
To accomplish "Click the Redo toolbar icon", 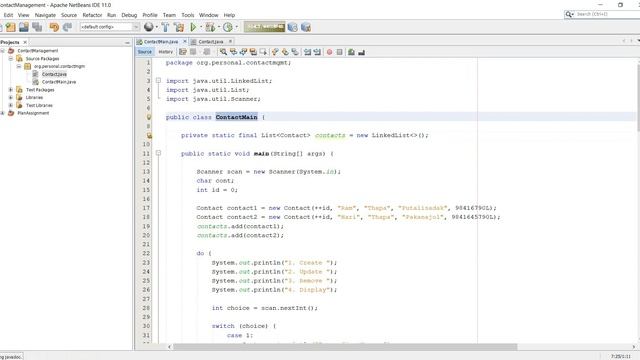I will 67,27.
